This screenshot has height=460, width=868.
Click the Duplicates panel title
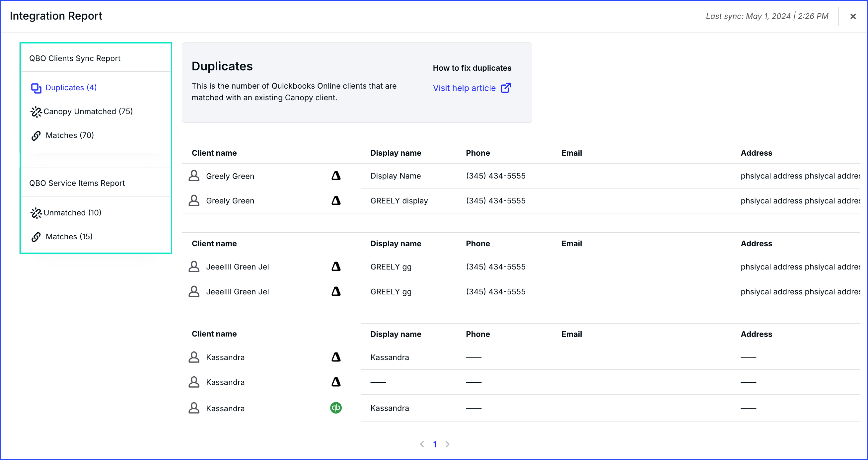coord(222,66)
